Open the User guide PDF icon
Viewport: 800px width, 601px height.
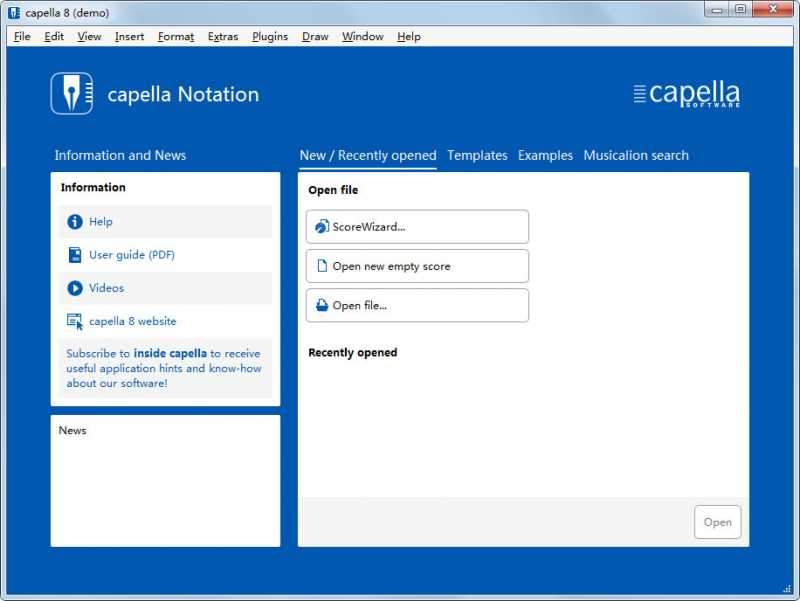pyautogui.click(x=74, y=255)
